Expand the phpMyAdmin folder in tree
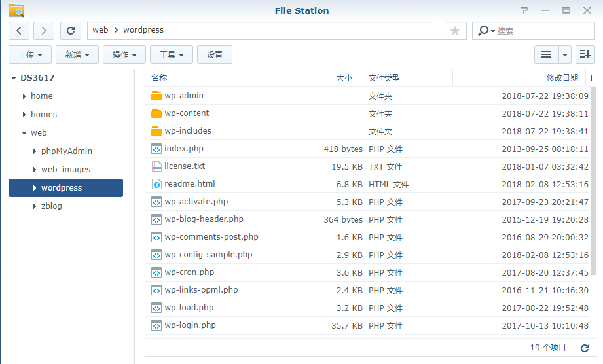This screenshot has height=364, width=603. (x=35, y=151)
